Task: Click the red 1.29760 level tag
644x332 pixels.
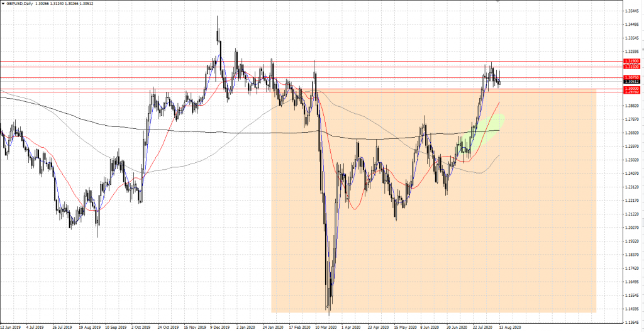Action: click(x=631, y=93)
